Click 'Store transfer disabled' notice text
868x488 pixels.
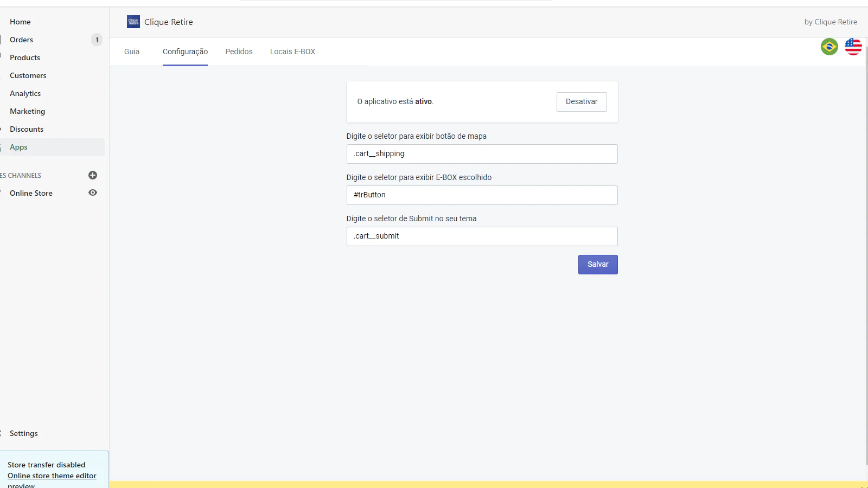pos(47,465)
